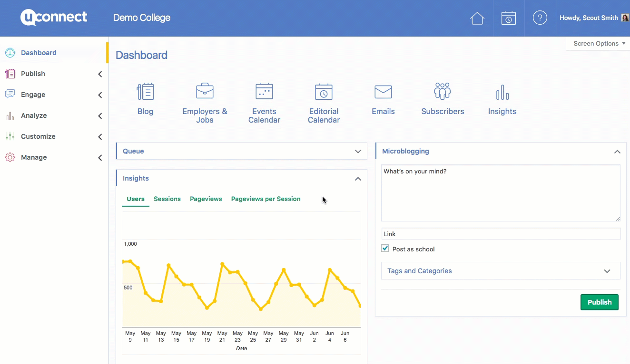Uncheck the Post as school checkbox
The image size is (630, 364).
(385, 249)
